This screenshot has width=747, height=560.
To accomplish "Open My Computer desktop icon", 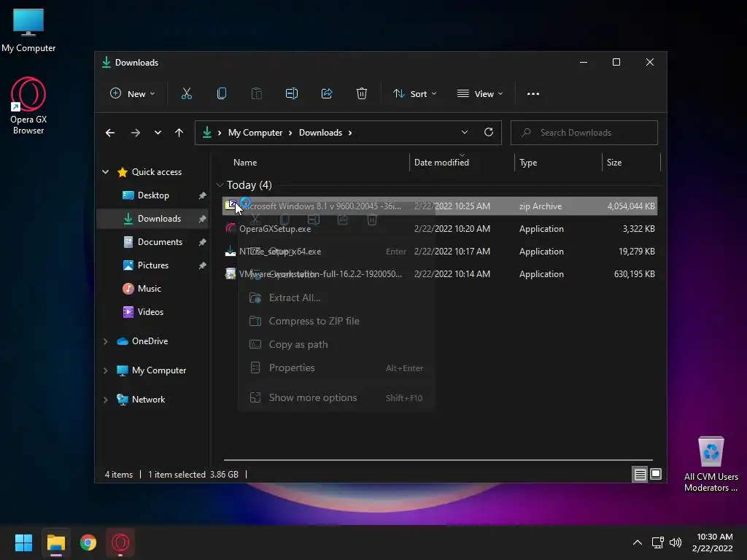I will [28, 30].
